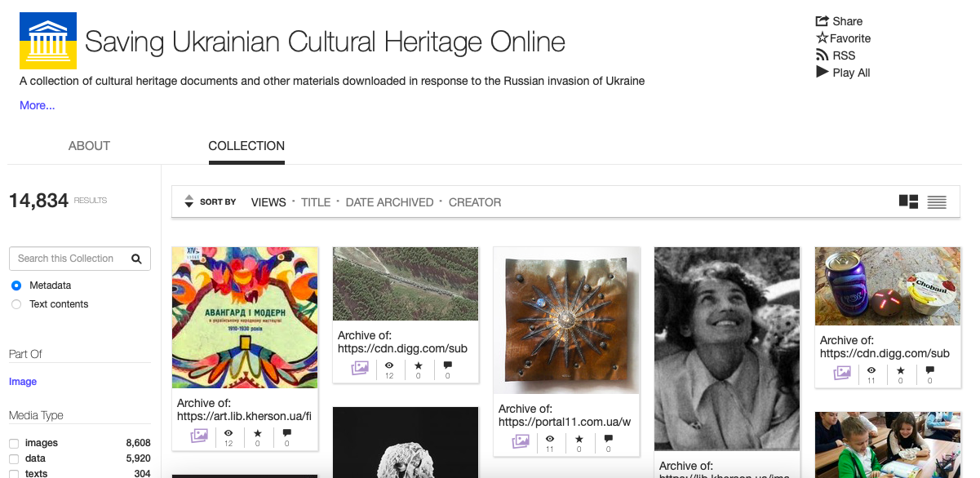Viewport: 980px width, 478px height.
Task: Sort results by VIEWS
Action: 268,202
